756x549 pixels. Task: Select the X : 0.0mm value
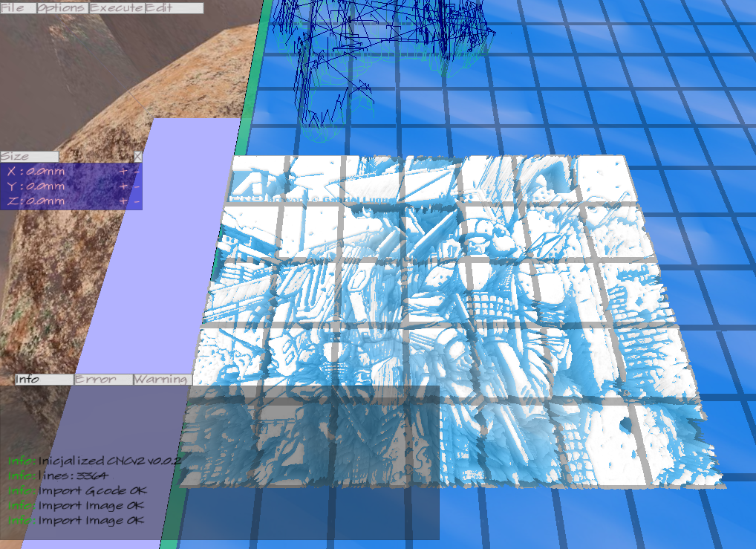pyautogui.click(x=36, y=172)
